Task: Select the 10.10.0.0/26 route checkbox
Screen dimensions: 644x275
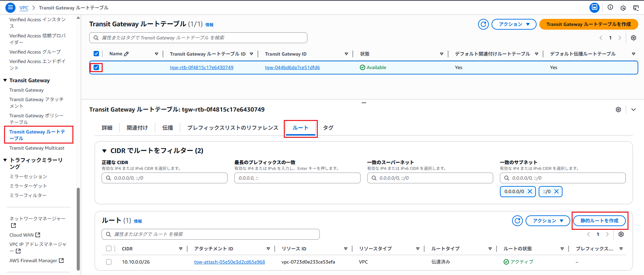Action: pyautogui.click(x=109, y=262)
